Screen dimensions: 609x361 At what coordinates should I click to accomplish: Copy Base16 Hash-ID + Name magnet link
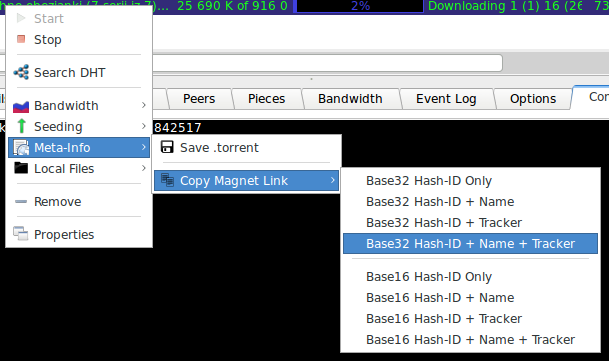[x=470, y=298]
